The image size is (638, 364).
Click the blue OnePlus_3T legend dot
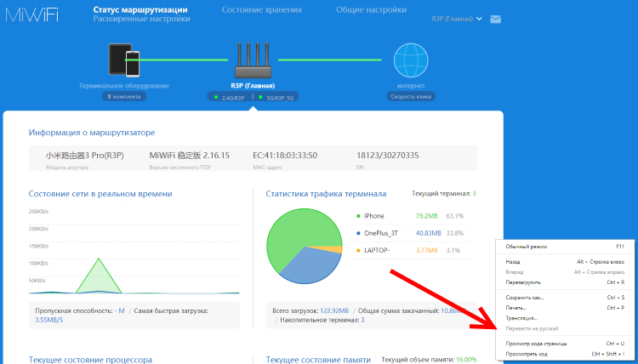point(358,233)
